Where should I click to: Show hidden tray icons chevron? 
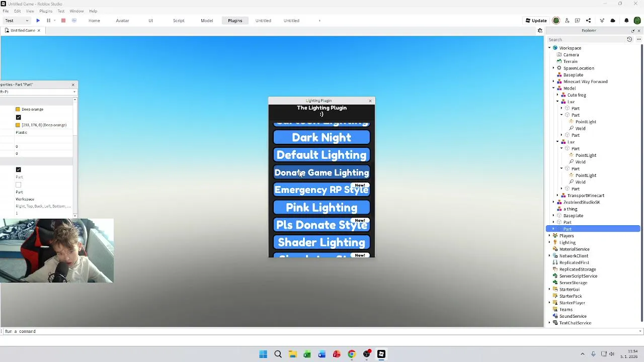pos(583,354)
